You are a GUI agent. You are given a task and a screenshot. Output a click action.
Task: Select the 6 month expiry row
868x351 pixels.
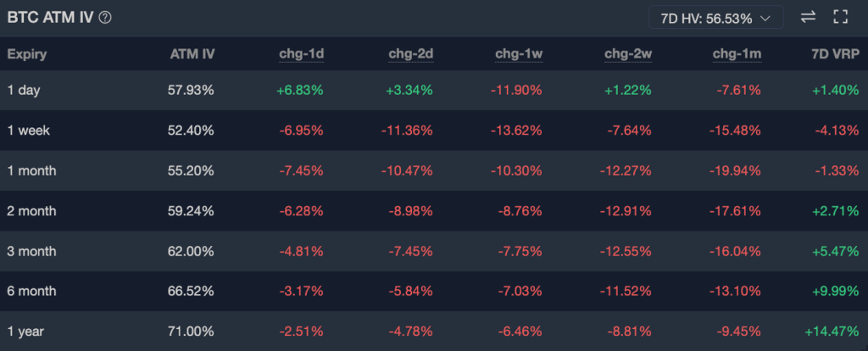point(32,291)
